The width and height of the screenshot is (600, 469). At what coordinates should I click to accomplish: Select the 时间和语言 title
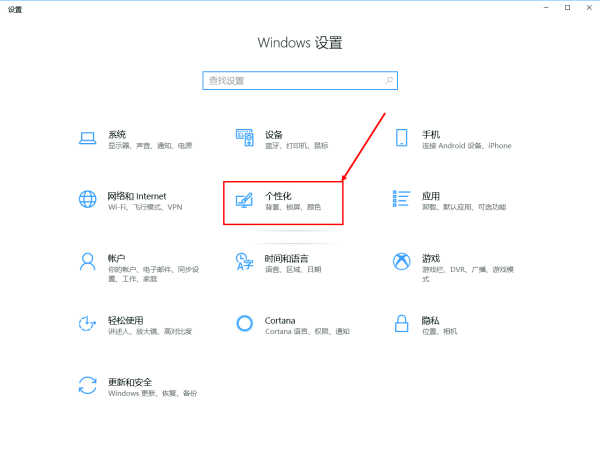[287, 258]
